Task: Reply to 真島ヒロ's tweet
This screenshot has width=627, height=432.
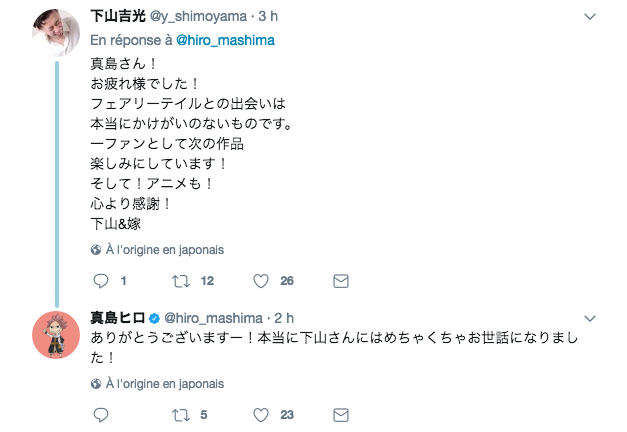Action: 100,414
